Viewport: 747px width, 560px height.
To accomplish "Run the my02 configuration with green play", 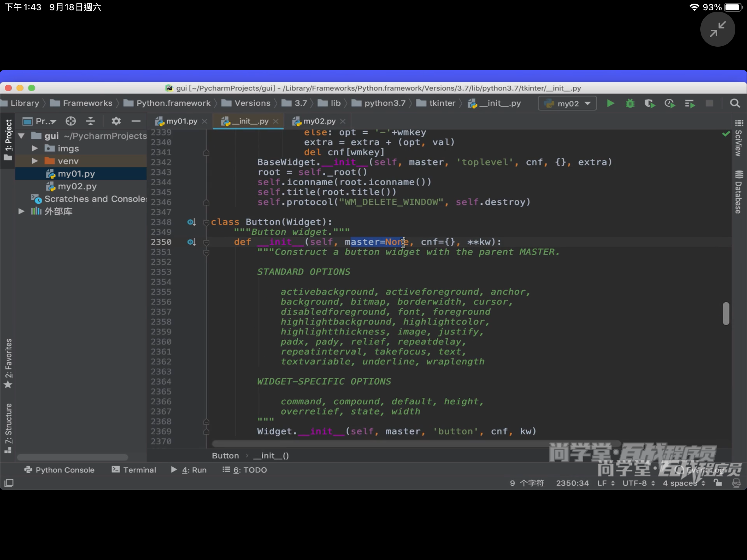I will point(610,104).
